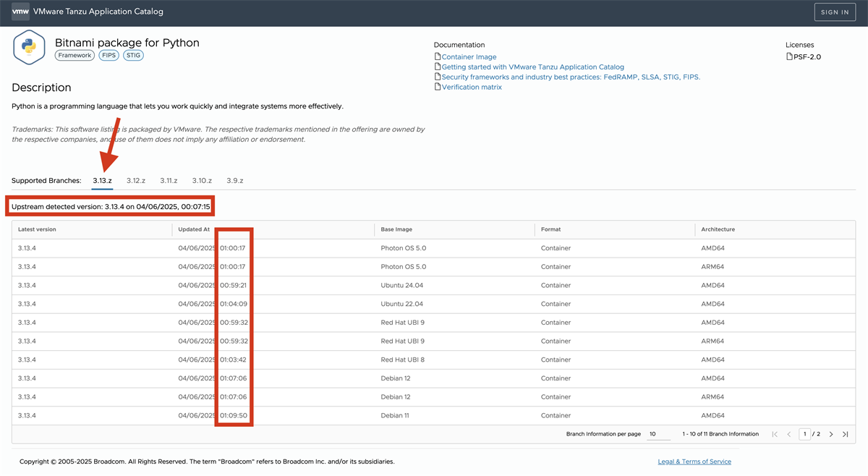
Task: Go to the next page of branch information
Action: (x=831, y=434)
